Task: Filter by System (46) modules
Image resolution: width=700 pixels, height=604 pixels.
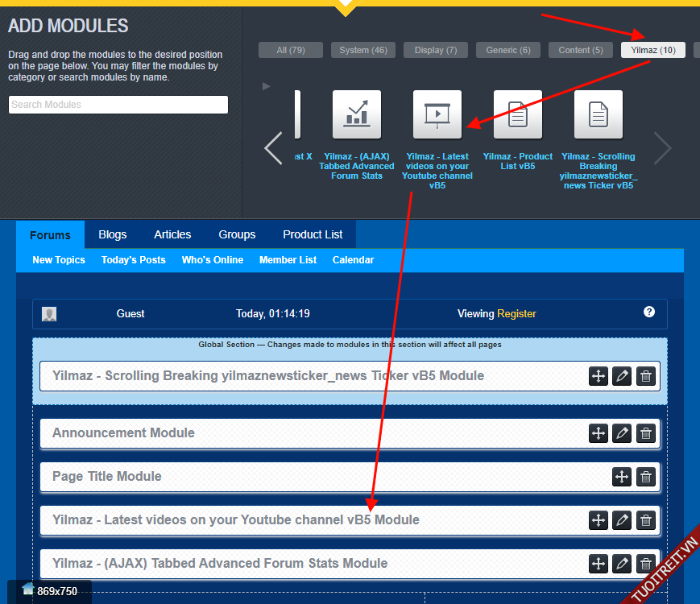Action: tap(362, 50)
